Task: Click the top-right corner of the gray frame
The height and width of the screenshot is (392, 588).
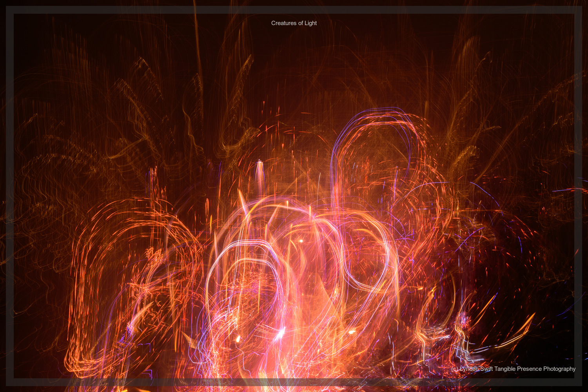Action: (578, 10)
